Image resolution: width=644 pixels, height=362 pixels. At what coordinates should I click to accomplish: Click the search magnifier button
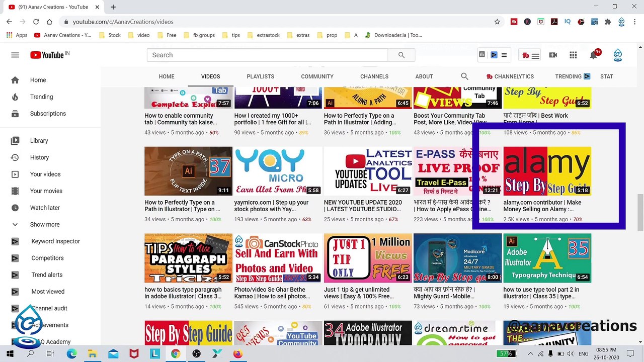401,55
